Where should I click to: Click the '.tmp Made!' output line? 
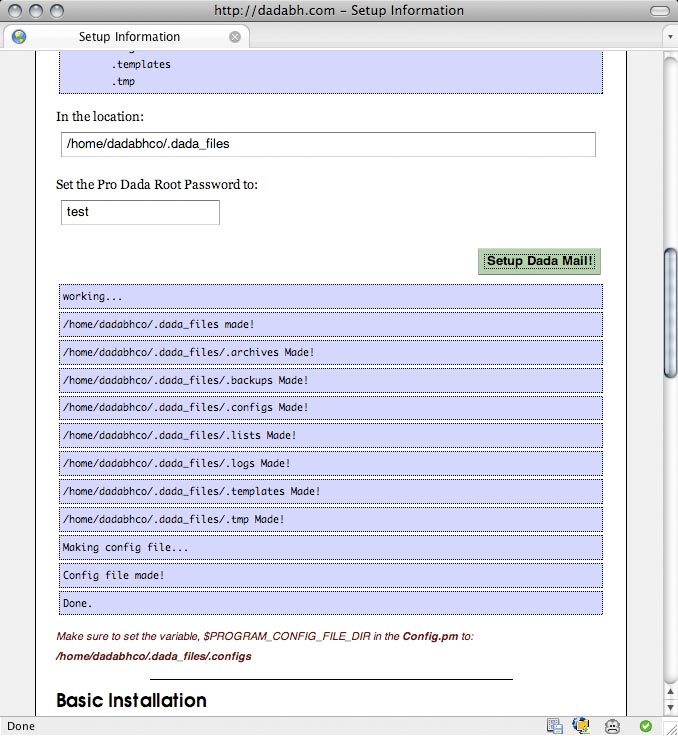point(331,519)
